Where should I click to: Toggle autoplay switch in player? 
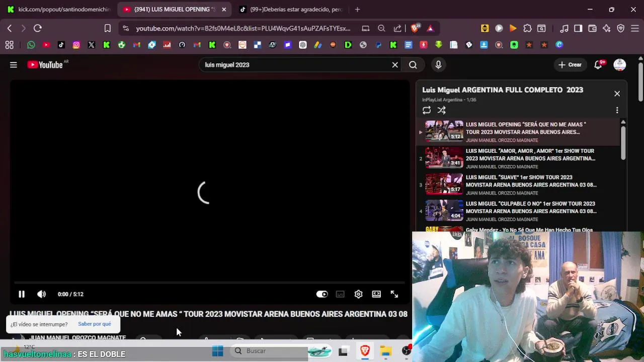(322, 294)
